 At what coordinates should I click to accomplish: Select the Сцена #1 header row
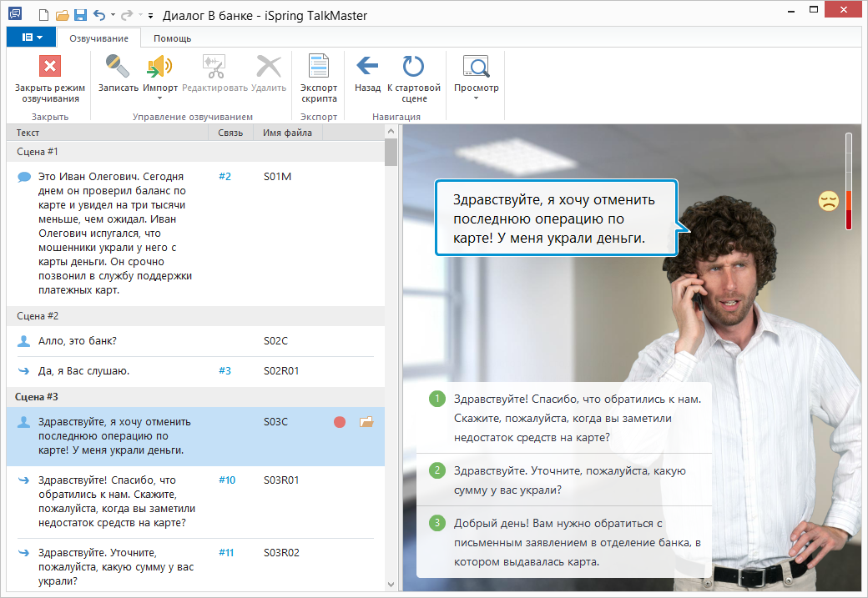[x=195, y=152]
